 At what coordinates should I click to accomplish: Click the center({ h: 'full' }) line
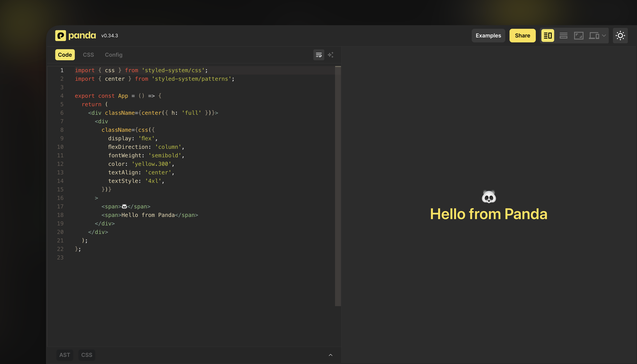pyautogui.click(x=153, y=113)
